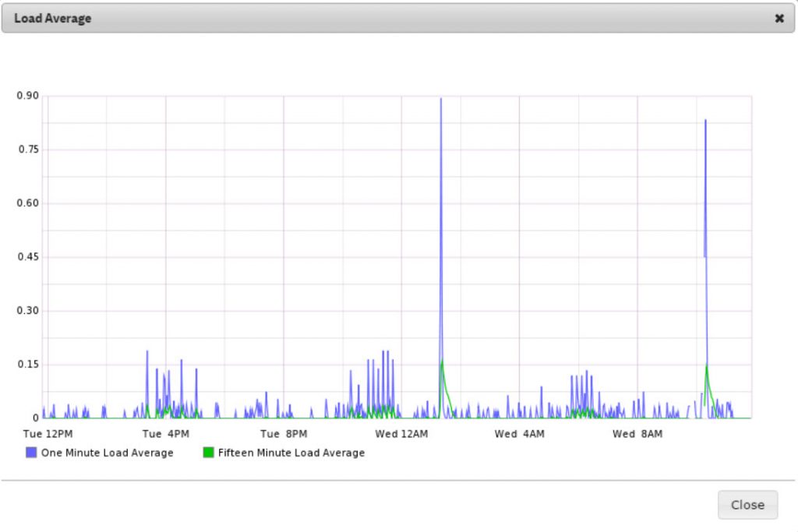Click the X icon in the title bar
Image resolution: width=798 pixels, height=532 pixels.
coord(779,19)
